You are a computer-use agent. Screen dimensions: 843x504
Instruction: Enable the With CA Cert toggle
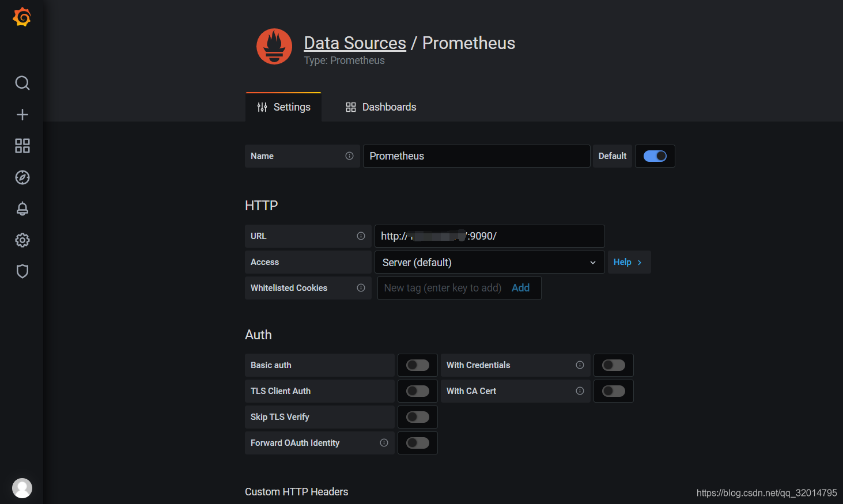[613, 391]
